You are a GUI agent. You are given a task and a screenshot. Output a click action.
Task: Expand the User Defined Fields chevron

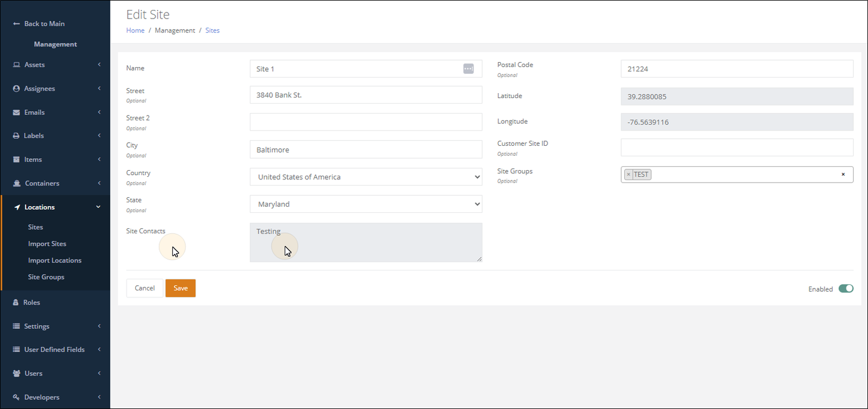(x=99, y=349)
